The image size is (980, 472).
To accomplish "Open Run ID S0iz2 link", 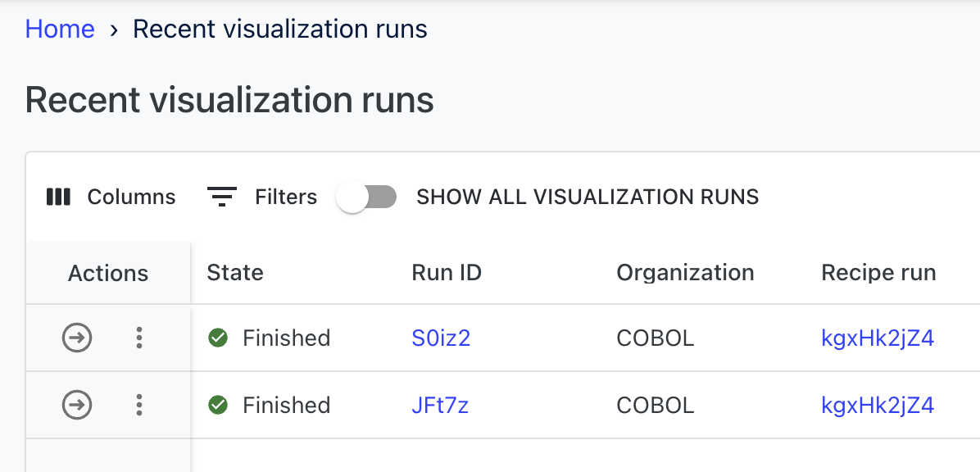I will (441, 338).
